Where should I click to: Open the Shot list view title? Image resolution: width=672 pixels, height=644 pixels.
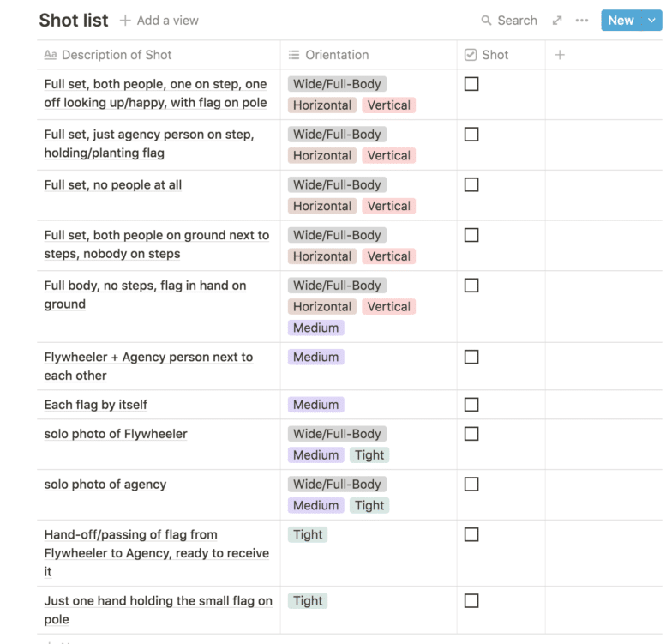74,20
